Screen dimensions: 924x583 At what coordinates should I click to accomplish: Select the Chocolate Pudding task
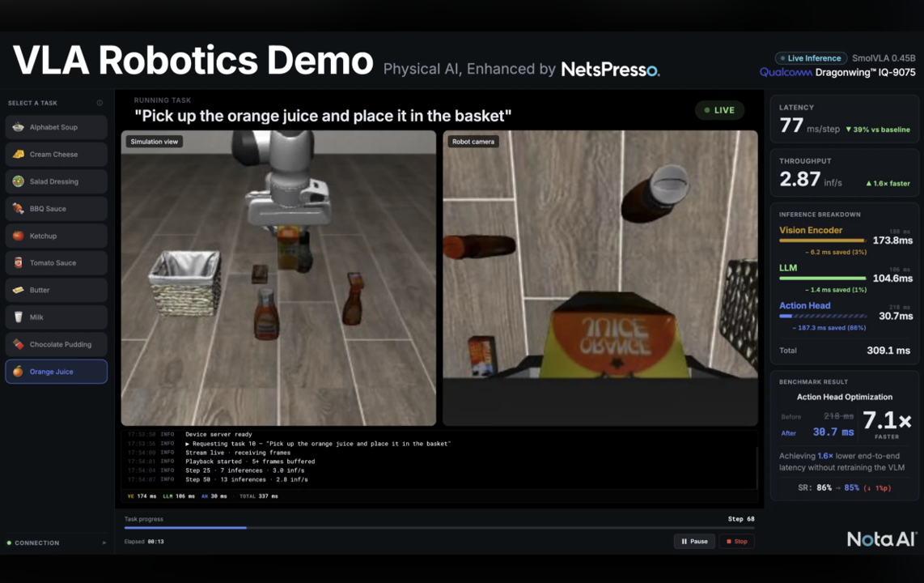pyautogui.click(x=57, y=344)
